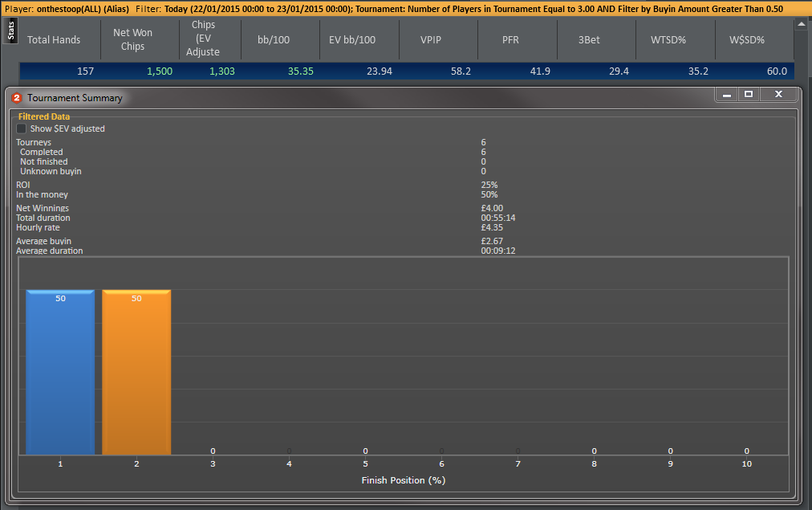812x510 pixels.
Task: Sort by WTSD% column header
Action: pyautogui.click(x=668, y=40)
